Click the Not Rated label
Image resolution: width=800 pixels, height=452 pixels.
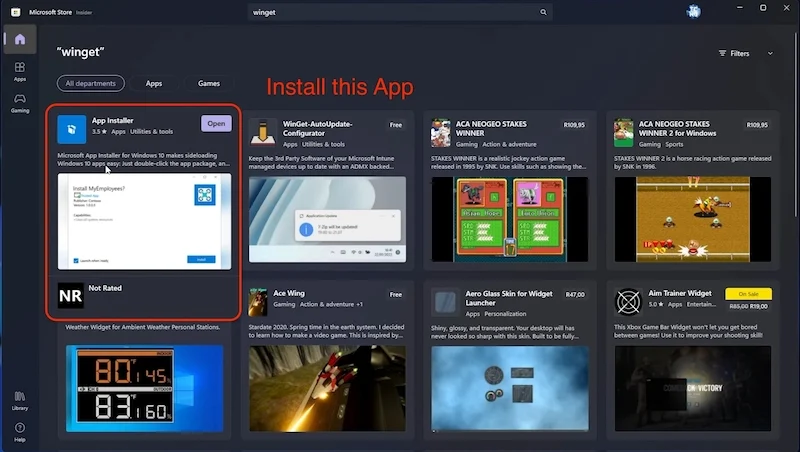[x=105, y=288]
